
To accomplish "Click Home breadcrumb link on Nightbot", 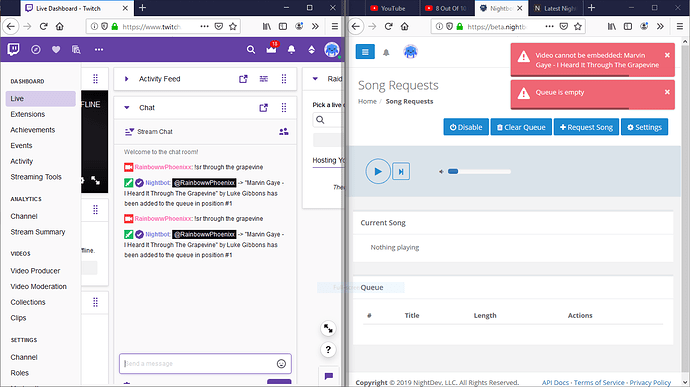I will point(367,101).
